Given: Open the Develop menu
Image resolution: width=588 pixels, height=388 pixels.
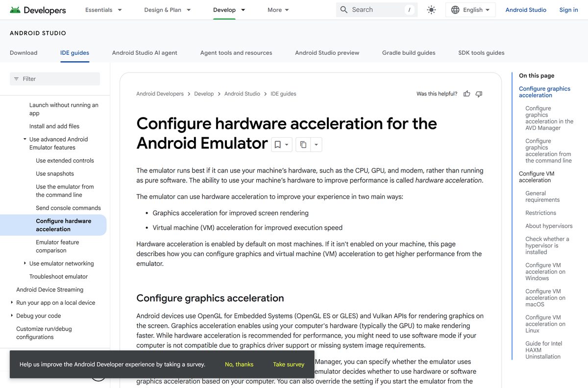Looking at the screenshot, I should coord(229,10).
